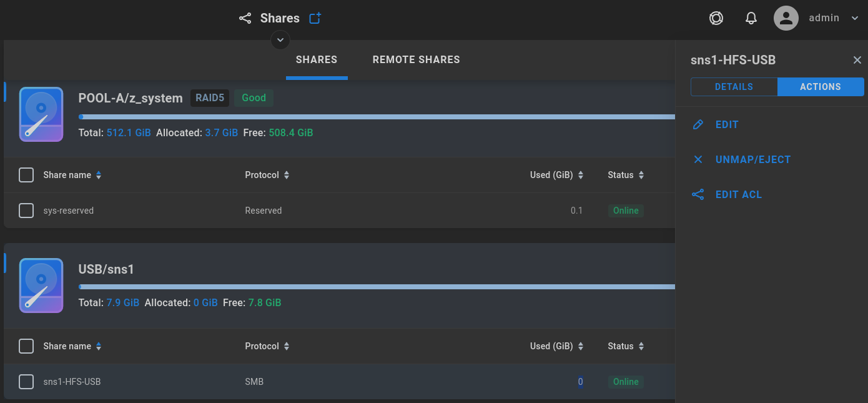Click the USB/sns1 usage bar
This screenshot has height=403, width=868.
point(377,287)
